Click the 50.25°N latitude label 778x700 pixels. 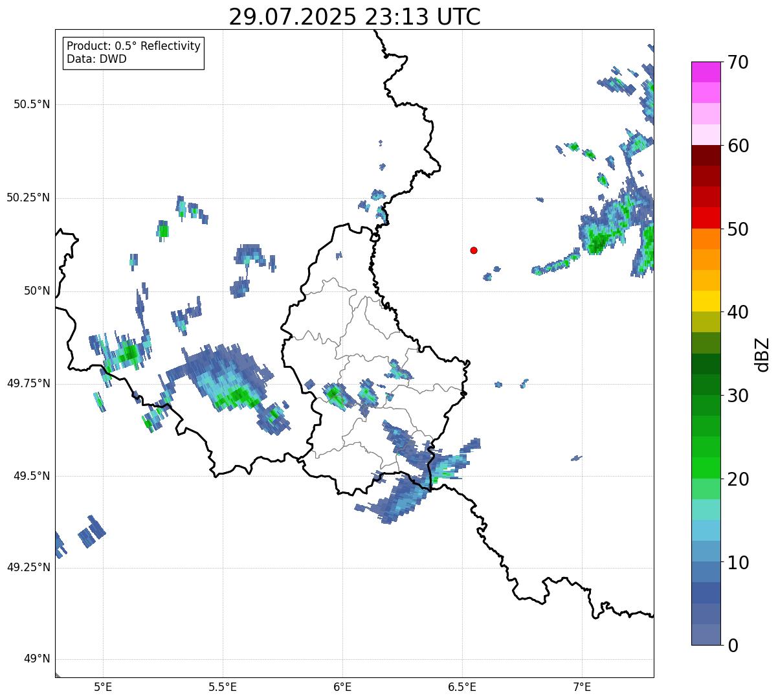click(x=28, y=198)
